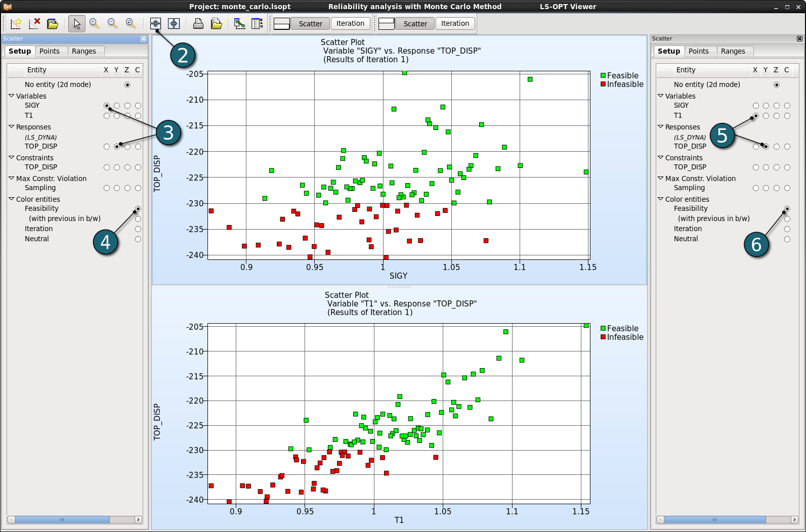
Task: Click the save plot folder-with-page icon
Action: [217, 23]
